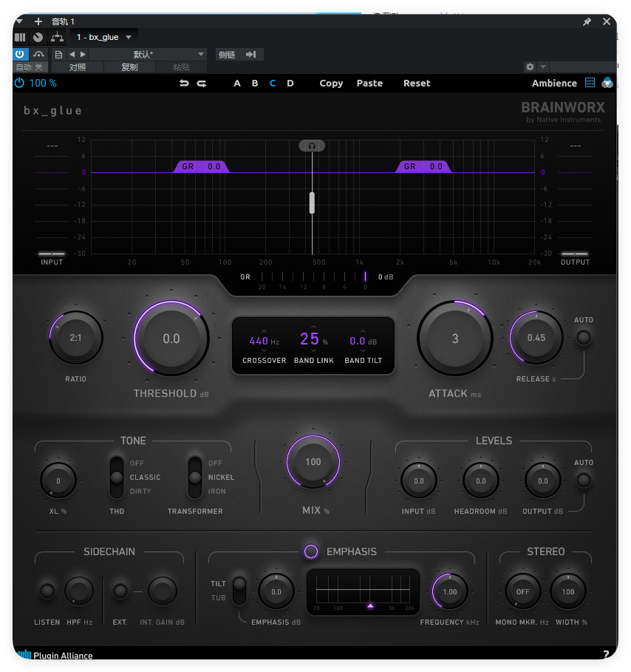The image size is (631, 672).
Task: Click the 25 % BAND LINK value
Action: pyautogui.click(x=313, y=339)
